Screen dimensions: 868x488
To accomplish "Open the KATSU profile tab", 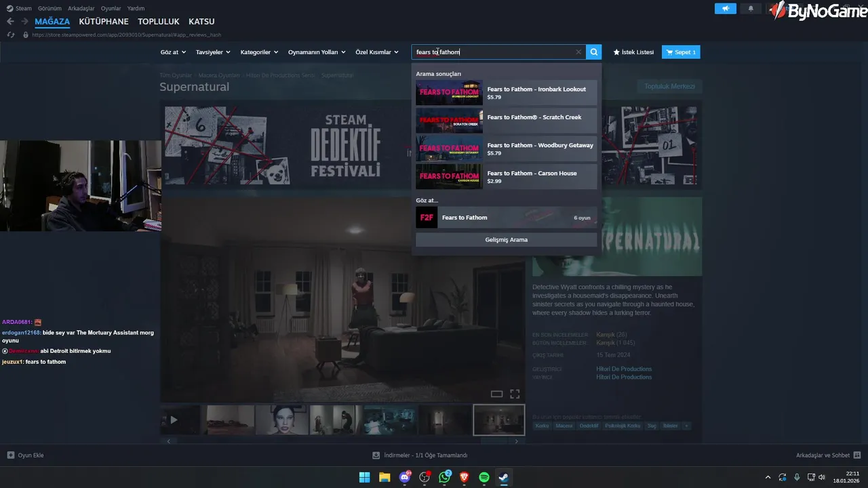I will click(x=201, y=22).
